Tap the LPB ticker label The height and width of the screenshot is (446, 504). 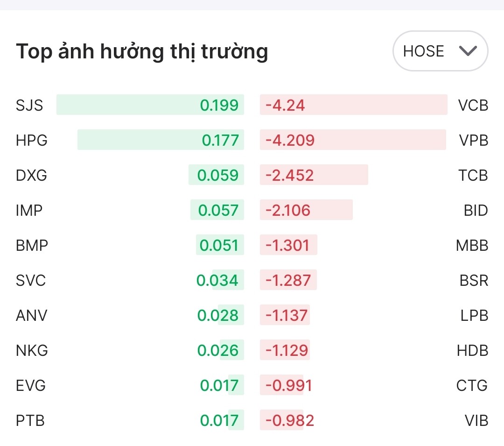click(x=474, y=315)
